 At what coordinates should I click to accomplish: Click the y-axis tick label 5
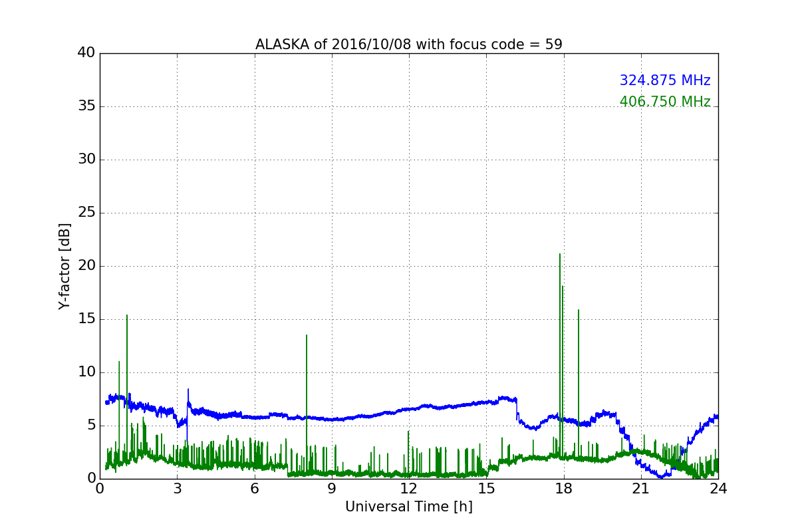pos(91,425)
